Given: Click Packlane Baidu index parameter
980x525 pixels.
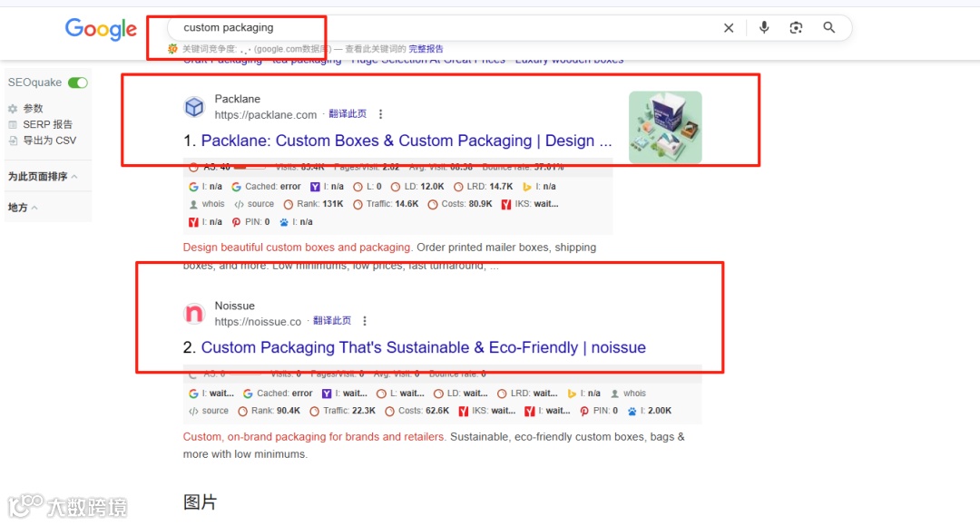Looking at the screenshot, I should (296, 222).
